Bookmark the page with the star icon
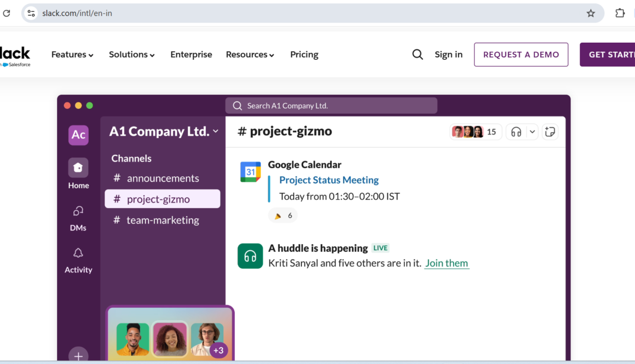This screenshot has width=635, height=364. [591, 13]
